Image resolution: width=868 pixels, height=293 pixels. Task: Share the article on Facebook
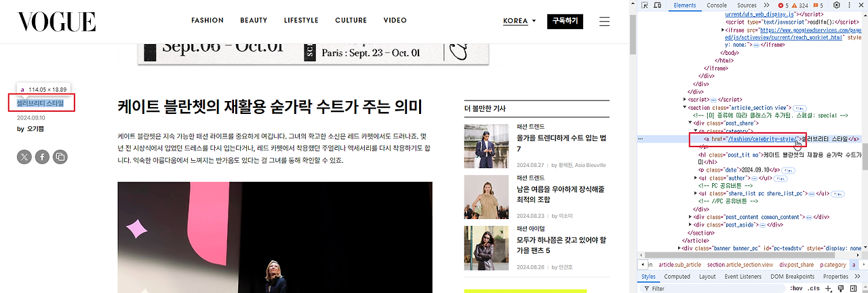pyautogui.click(x=42, y=157)
